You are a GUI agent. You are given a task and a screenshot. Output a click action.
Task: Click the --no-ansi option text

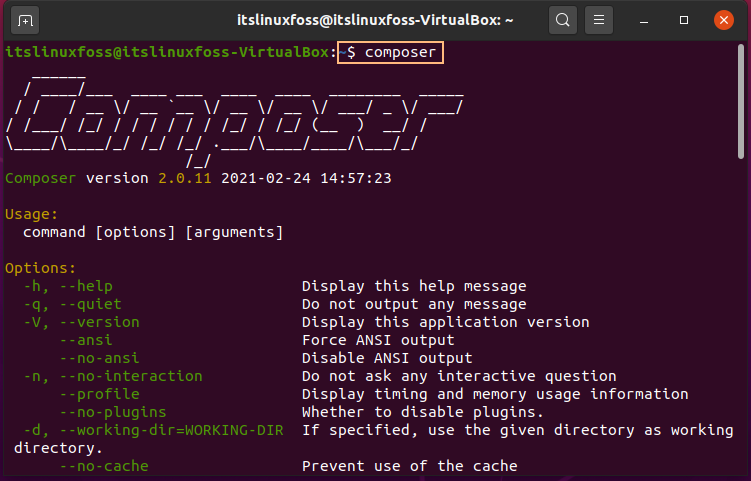coord(100,358)
